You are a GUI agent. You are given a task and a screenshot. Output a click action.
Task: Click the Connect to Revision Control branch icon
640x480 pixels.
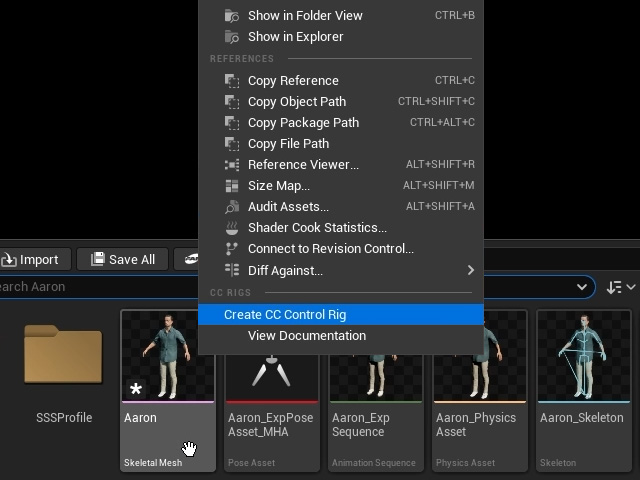pyautogui.click(x=231, y=249)
